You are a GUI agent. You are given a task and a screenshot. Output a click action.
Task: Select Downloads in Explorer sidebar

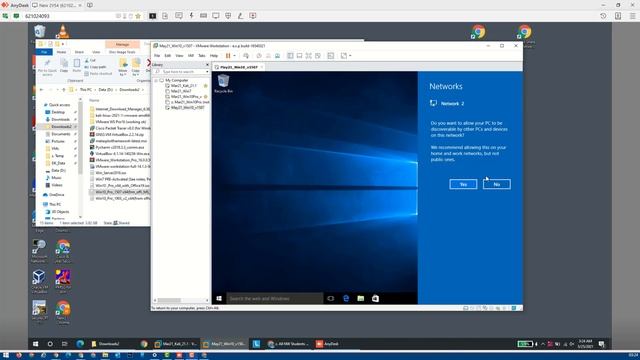pos(58,120)
